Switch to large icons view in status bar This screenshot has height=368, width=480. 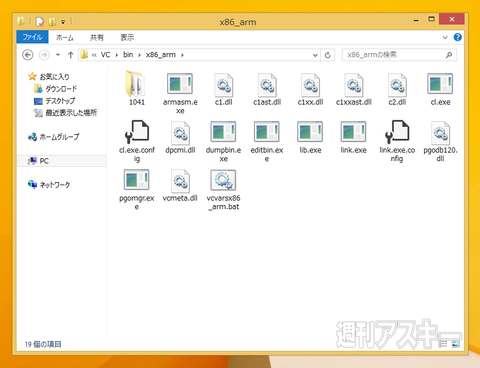[455, 344]
